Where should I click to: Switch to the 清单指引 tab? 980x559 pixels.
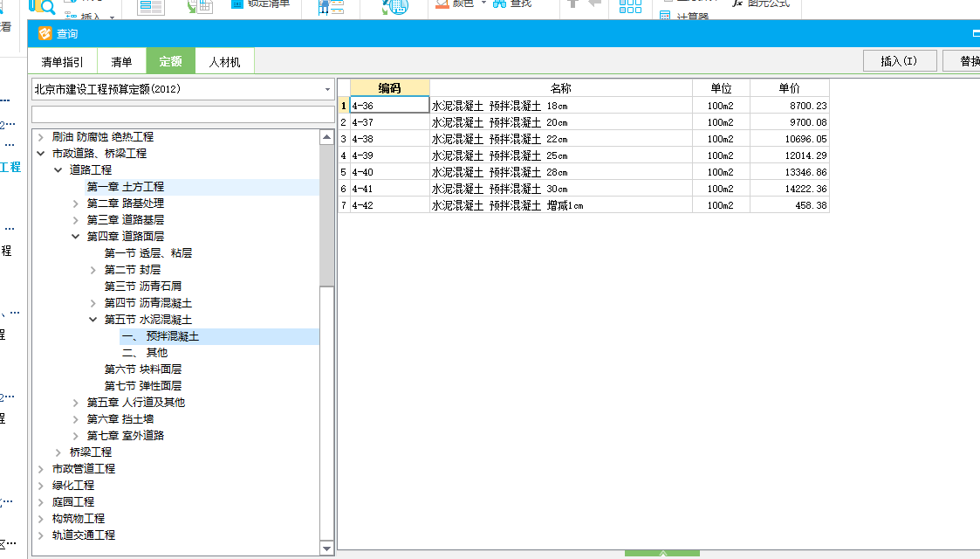click(62, 61)
